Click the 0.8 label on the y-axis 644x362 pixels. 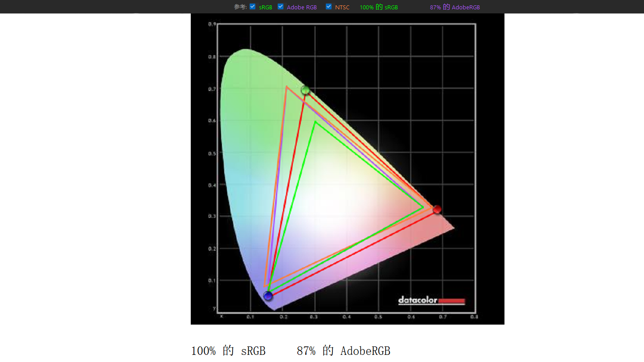(x=213, y=57)
